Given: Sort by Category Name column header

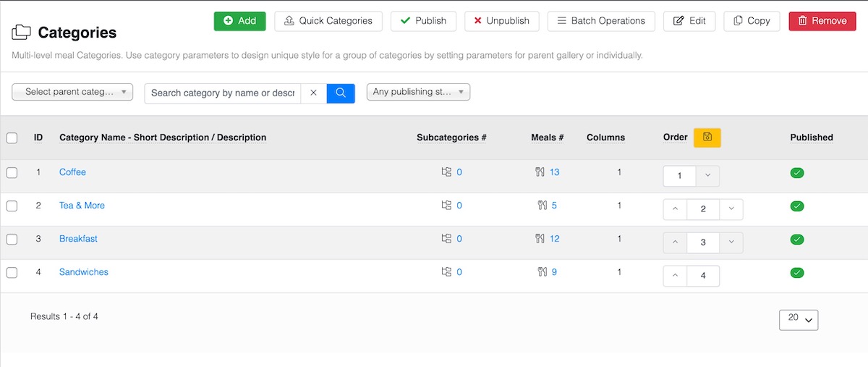Looking at the screenshot, I should click(x=162, y=138).
